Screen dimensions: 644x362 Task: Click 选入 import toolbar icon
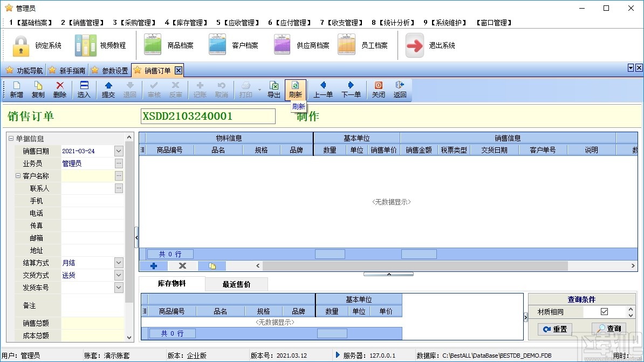pos(84,90)
